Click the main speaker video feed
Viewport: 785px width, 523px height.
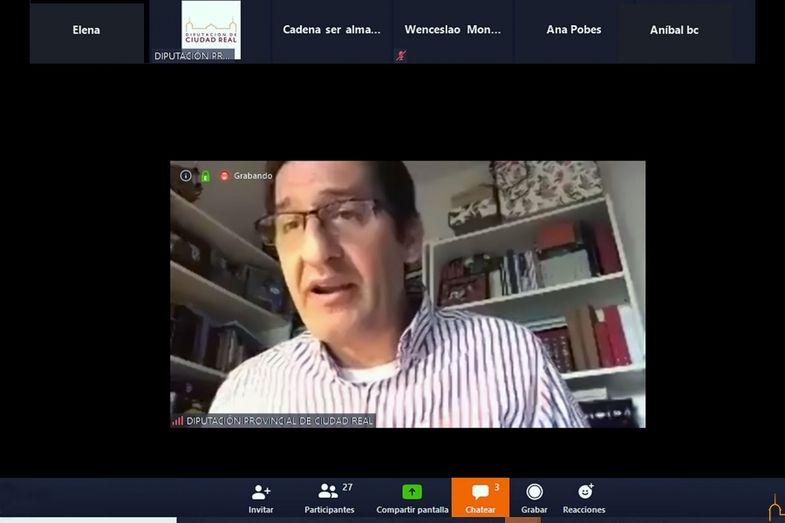(x=407, y=294)
